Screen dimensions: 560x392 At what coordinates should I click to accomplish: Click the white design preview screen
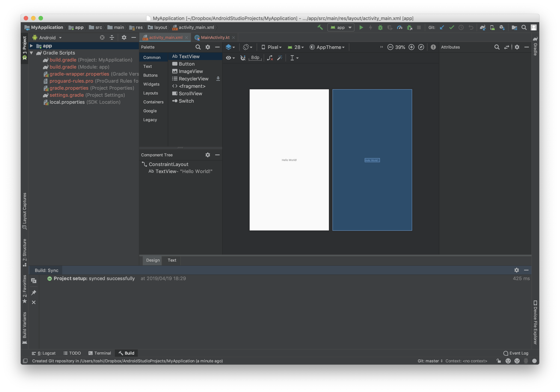(x=289, y=160)
